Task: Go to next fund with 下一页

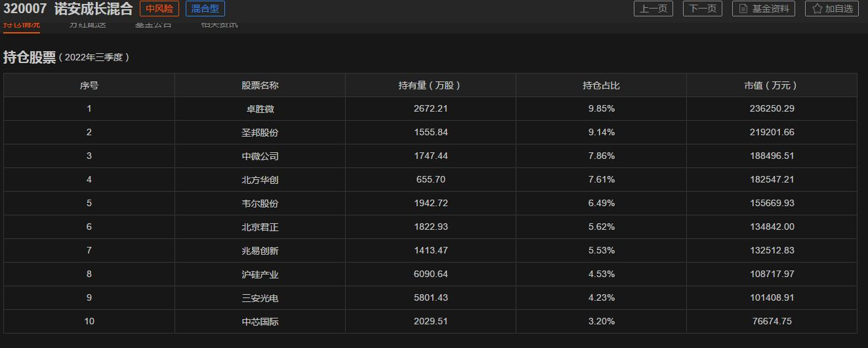Action: pos(702,9)
